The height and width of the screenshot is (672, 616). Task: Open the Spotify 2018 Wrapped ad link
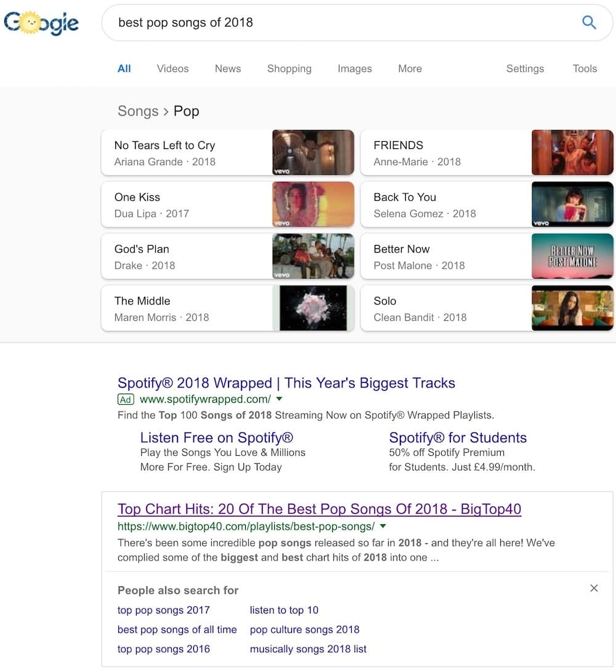[286, 383]
